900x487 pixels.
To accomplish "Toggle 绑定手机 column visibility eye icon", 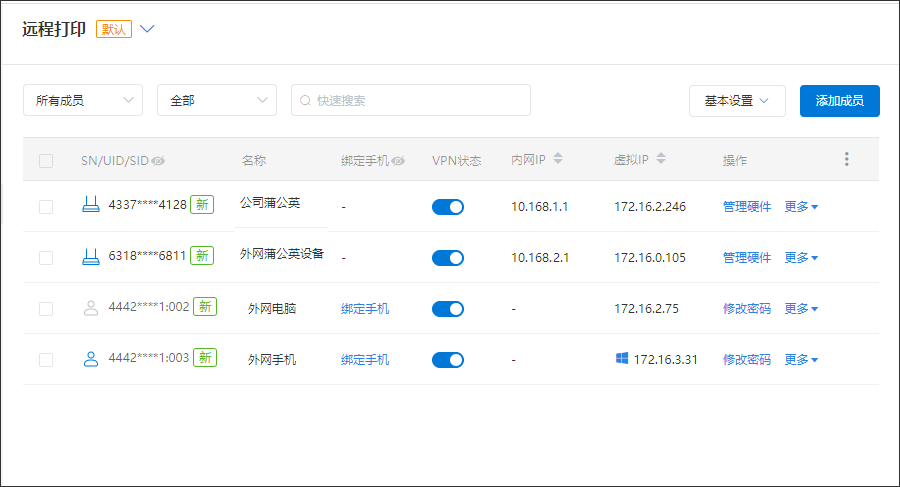I will point(398,161).
